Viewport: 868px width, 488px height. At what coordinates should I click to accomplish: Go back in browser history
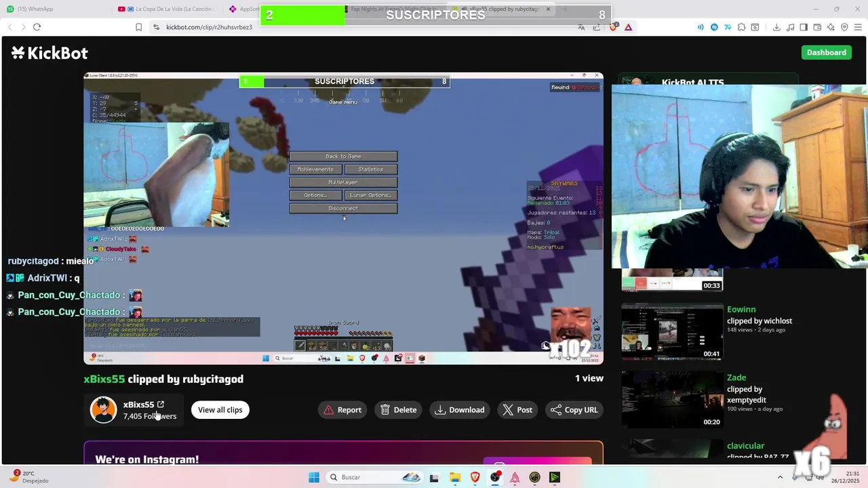pyautogui.click(x=9, y=27)
